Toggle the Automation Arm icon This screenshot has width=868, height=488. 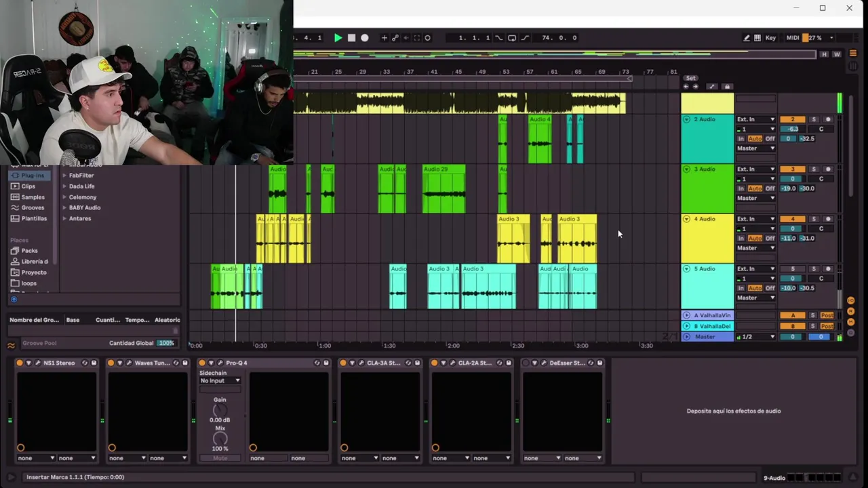(395, 38)
